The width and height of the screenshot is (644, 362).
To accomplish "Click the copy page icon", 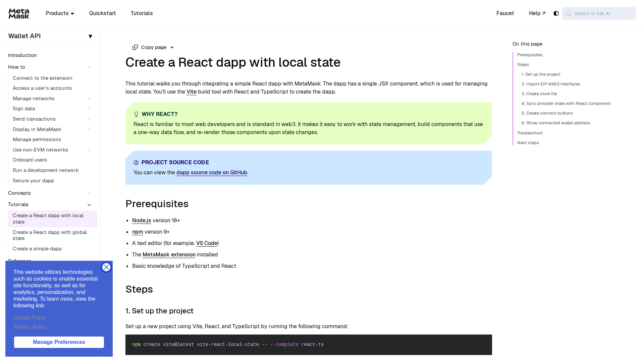I will click(x=135, y=47).
